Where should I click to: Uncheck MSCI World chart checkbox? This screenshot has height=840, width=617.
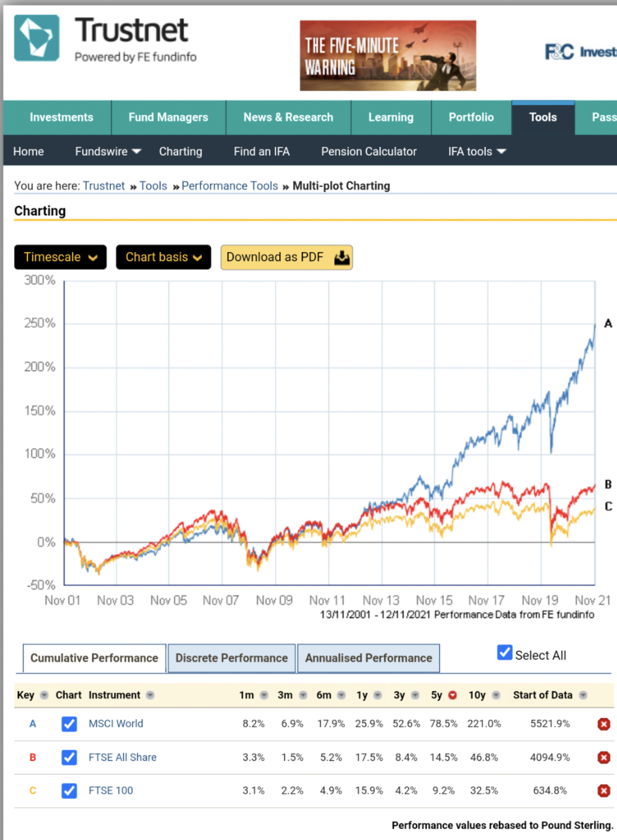69,724
